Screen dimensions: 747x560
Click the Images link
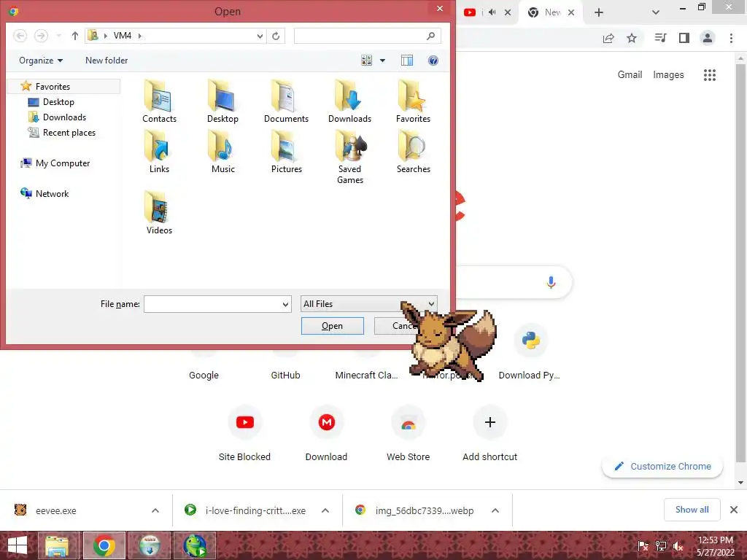click(668, 75)
